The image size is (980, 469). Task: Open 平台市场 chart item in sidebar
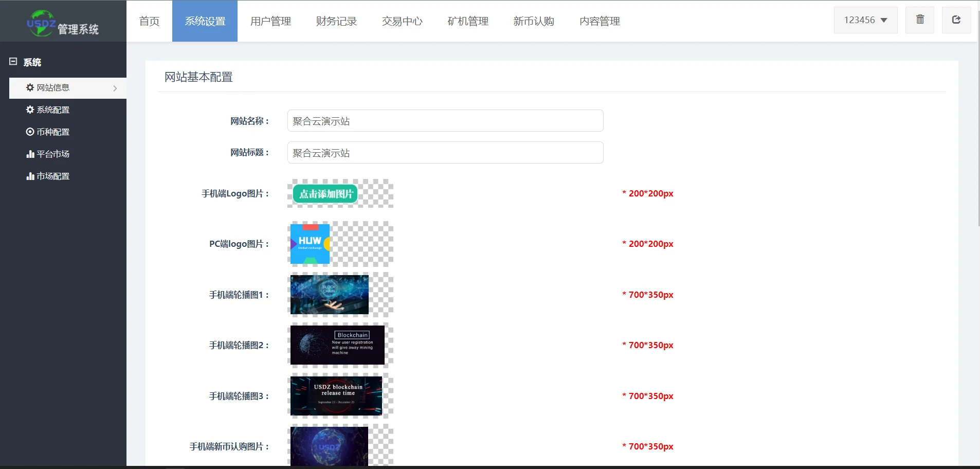point(53,154)
